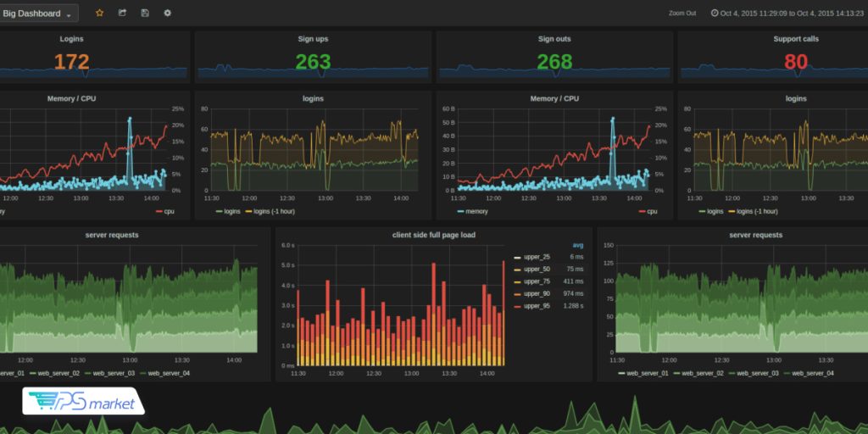Toggle the upper_90 series in legend
Screen dimensions: 868x434
coord(537,293)
